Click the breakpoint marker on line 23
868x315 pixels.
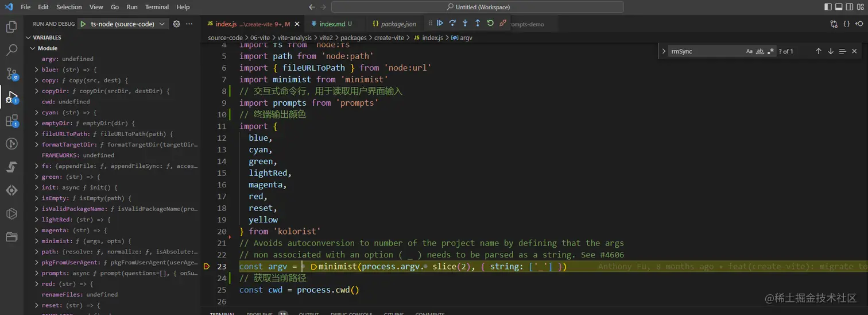[207, 267]
